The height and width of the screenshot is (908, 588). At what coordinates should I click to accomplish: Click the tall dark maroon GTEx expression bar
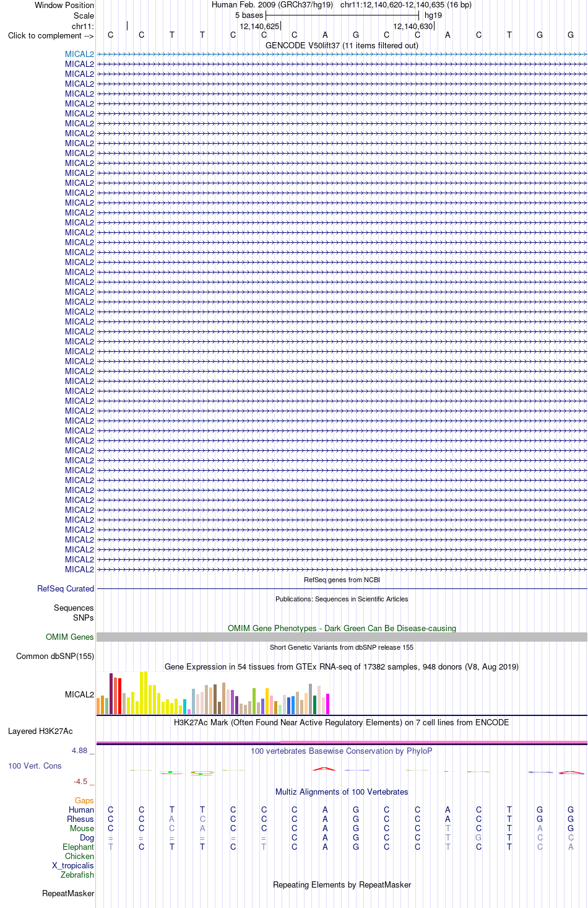tap(111, 694)
